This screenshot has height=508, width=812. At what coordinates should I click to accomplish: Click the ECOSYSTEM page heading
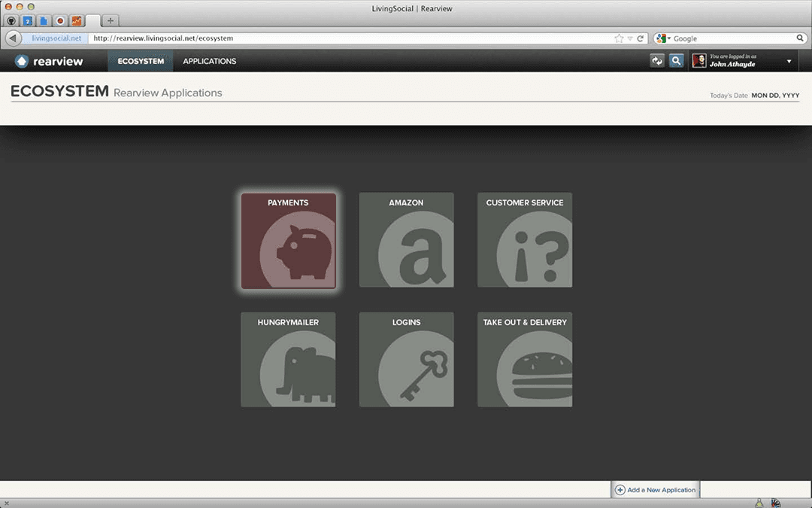pyautogui.click(x=59, y=91)
